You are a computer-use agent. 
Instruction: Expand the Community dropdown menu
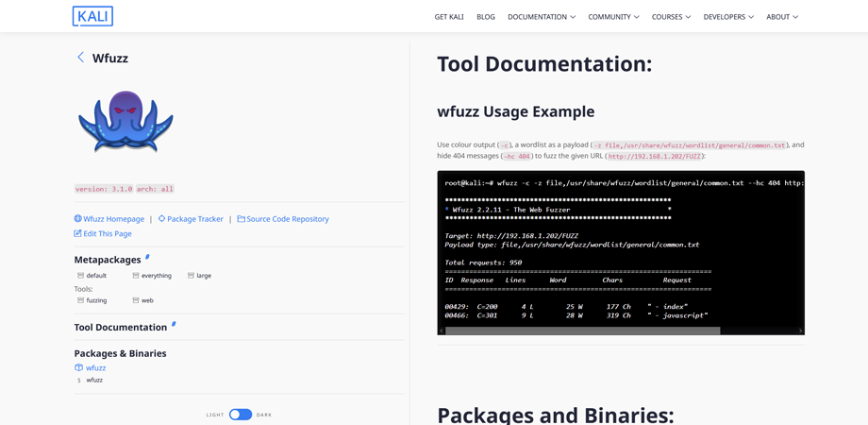click(x=613, y=17)
